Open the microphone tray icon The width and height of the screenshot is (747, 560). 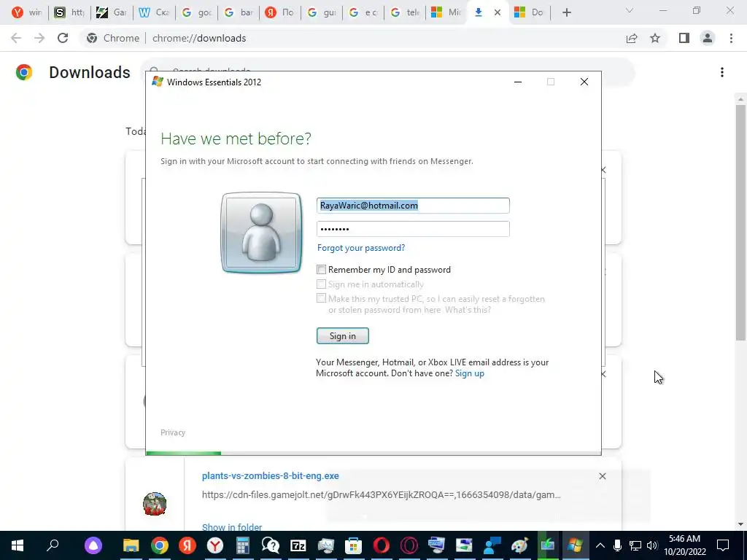coord(617,545)
